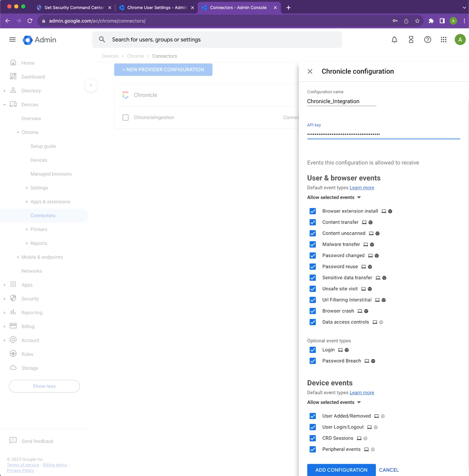The image size is (469, 476).
Task: Open the Privacy Policy link
Action: [21, 471]
